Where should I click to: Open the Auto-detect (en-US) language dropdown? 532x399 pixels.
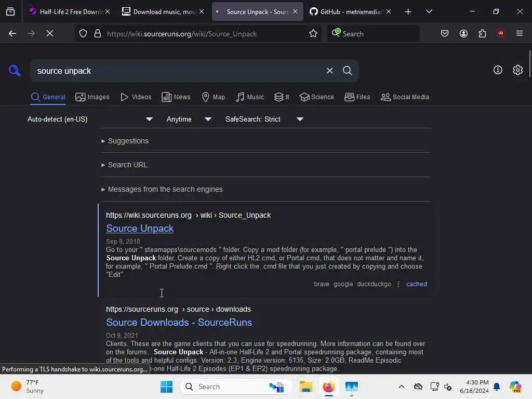(x=90, y=119)
